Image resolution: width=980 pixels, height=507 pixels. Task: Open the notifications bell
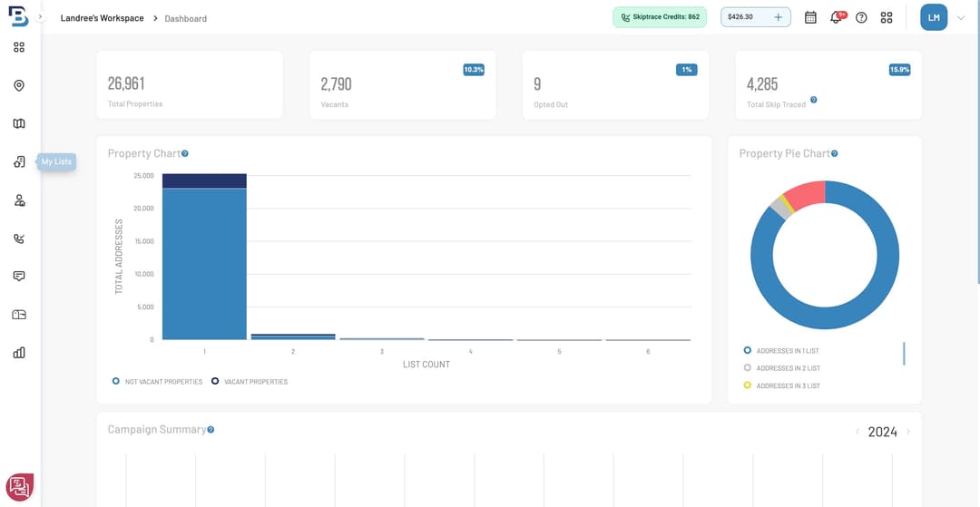(x=836, y=17)
